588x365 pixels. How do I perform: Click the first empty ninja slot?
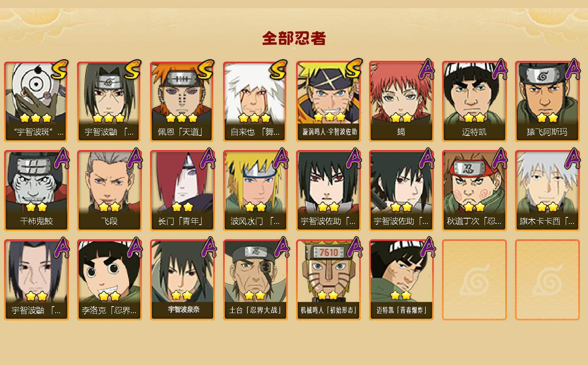474,280
